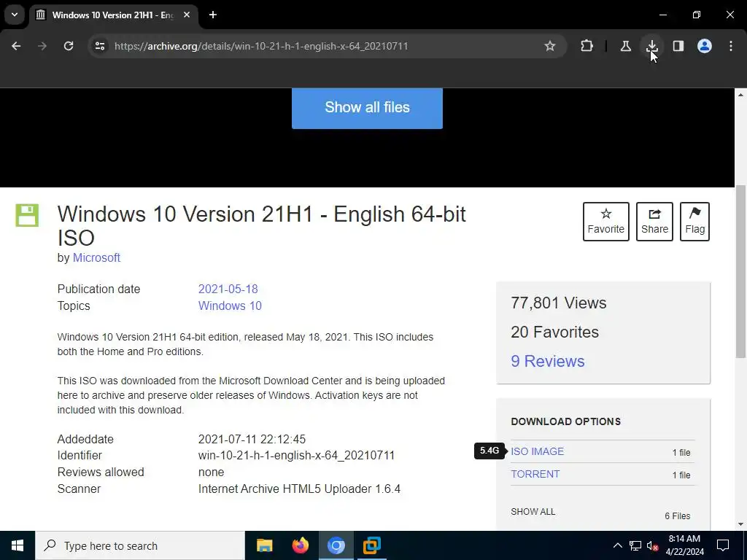Click the 77,801 Views text

click(558, 303)
